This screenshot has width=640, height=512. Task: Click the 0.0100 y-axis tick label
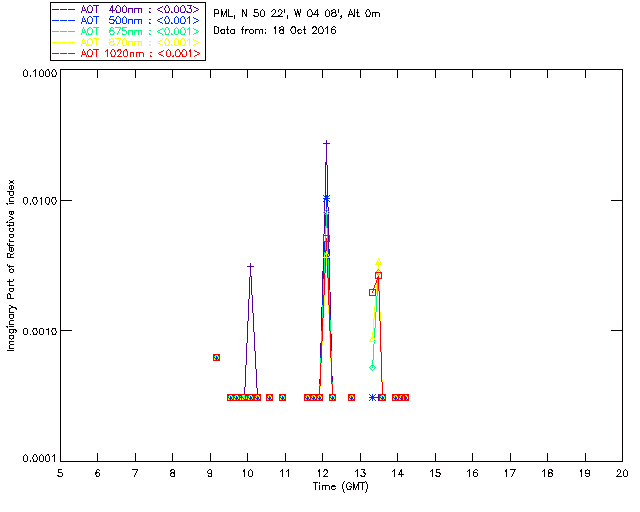tap(40, 201)
